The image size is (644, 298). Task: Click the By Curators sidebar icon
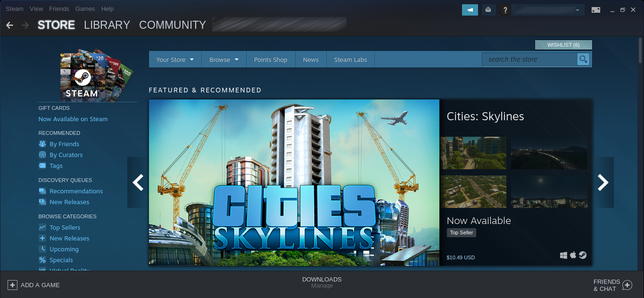(x=42, y=155)
